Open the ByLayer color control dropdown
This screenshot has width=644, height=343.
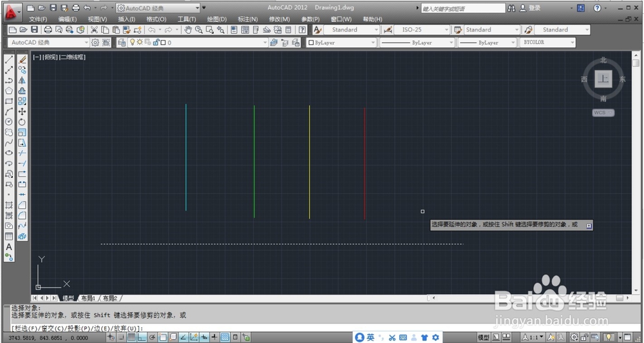373,43
